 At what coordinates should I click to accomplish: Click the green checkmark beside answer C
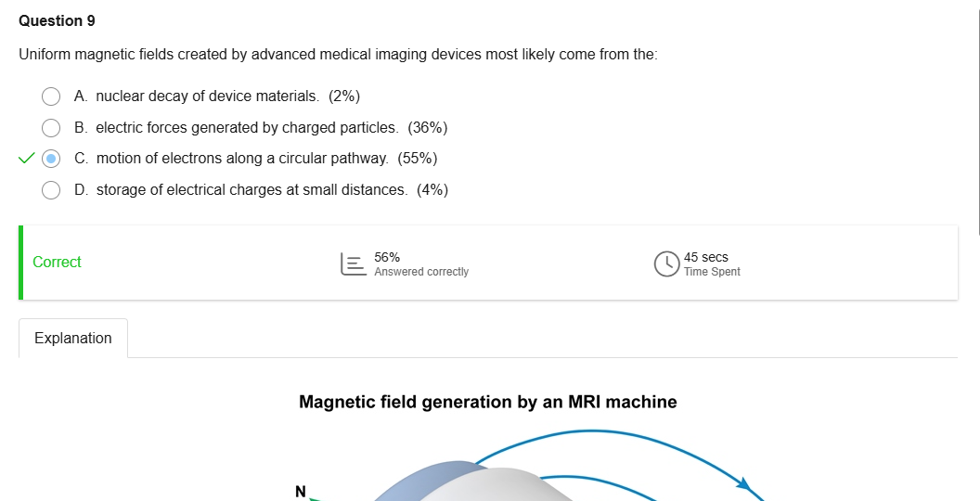(x=26, y=159)
